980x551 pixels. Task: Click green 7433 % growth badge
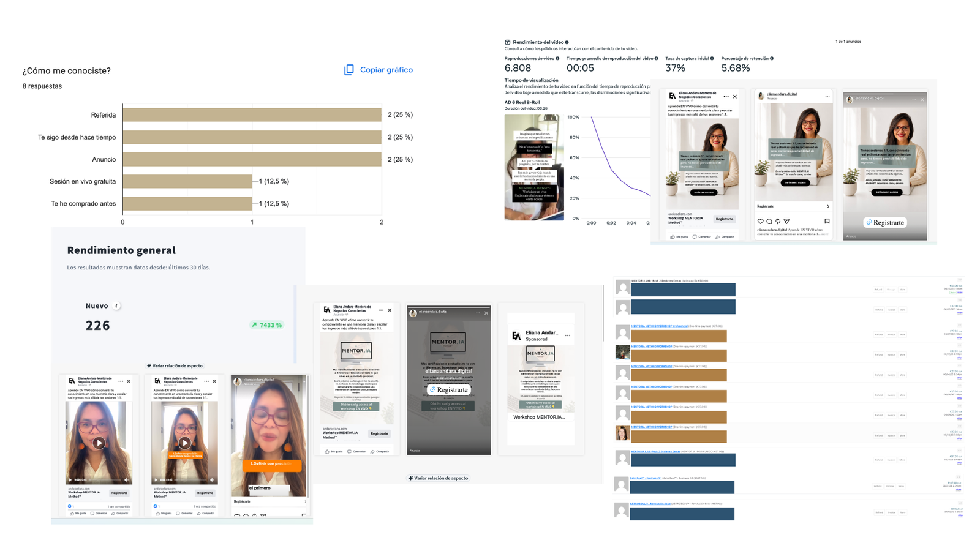pyautogui.click(x=266, y=325)
